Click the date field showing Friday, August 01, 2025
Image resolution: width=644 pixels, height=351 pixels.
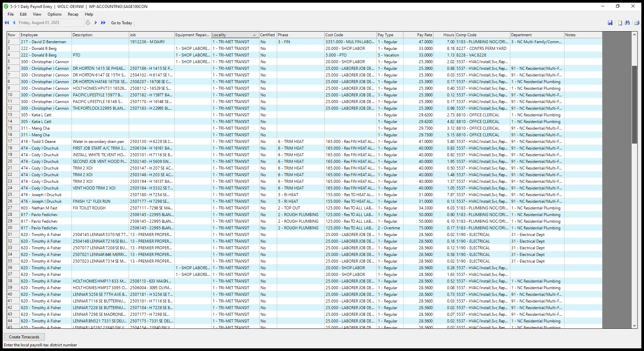[51, 23]
